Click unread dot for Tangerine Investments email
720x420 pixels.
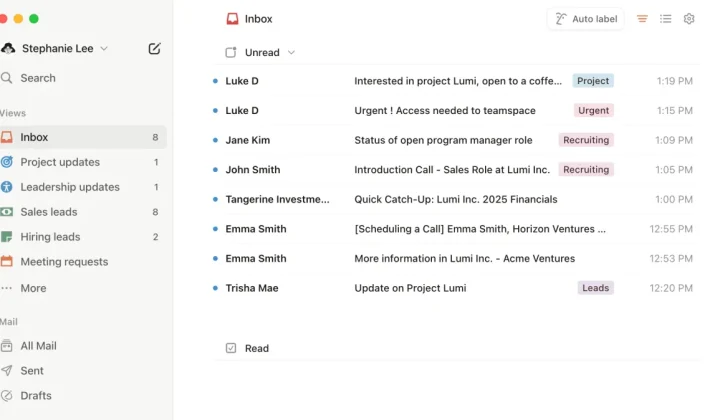point(215,199)
